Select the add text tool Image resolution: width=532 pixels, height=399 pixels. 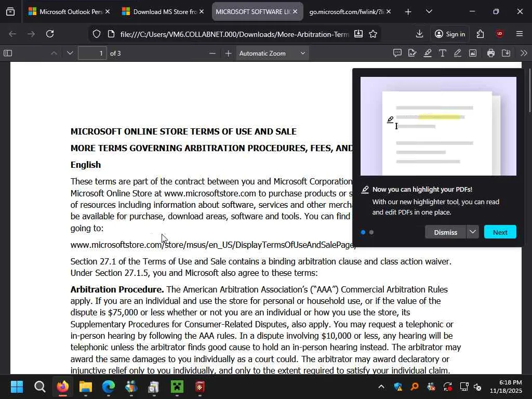(x=443, y=54)
